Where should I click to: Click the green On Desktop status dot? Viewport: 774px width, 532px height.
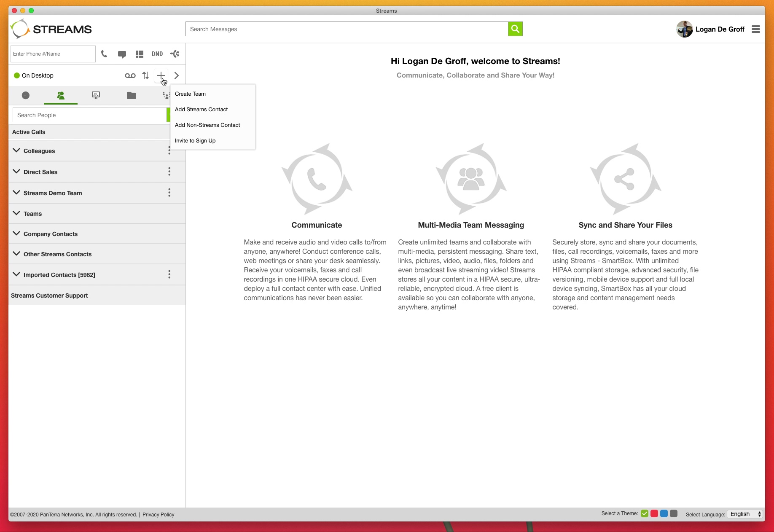(x=17, y=75)
